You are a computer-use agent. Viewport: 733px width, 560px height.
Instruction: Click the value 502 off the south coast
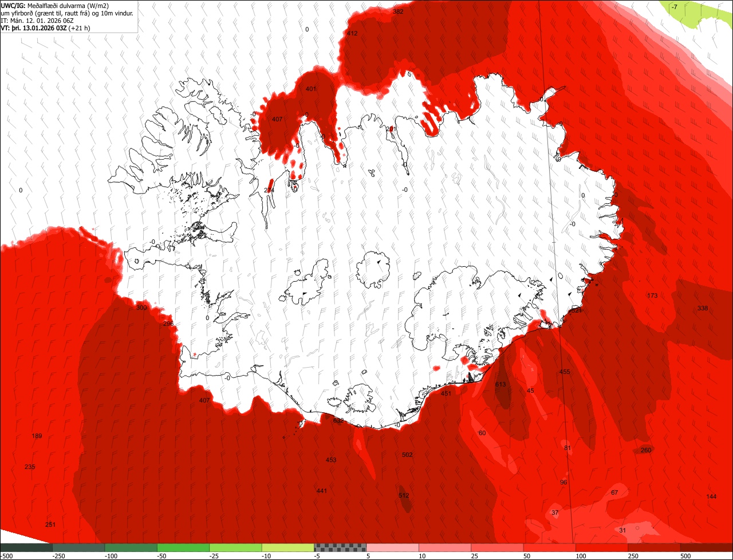coord(407,455)
